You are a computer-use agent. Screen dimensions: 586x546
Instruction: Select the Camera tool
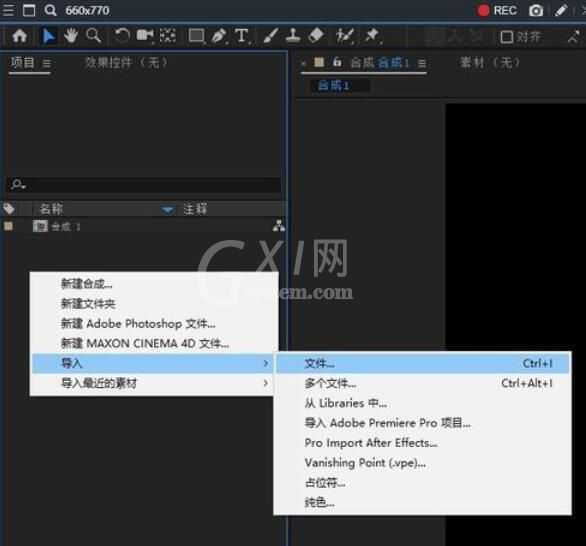click(145, 36)
